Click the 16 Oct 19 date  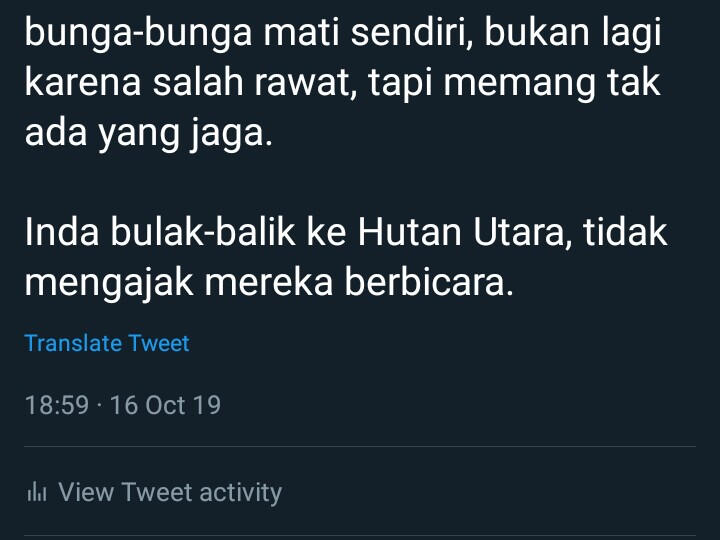[165, 405]
